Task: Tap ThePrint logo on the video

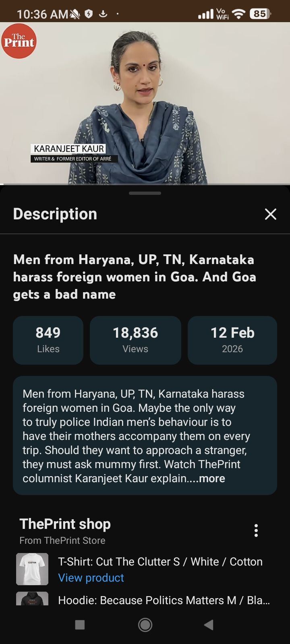Action: tap(19, 41)
